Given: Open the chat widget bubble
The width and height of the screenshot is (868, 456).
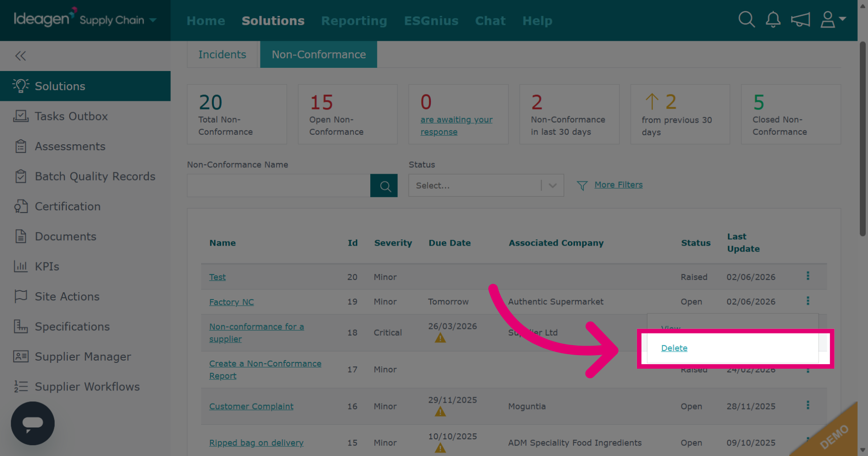Looking at the screenshot, I should (33, 423).
